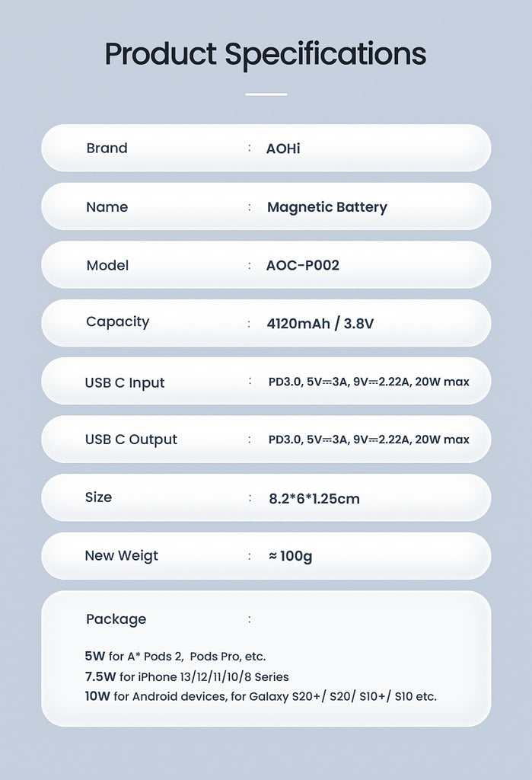Click the USB C Output PD3.0 specification

369,440
